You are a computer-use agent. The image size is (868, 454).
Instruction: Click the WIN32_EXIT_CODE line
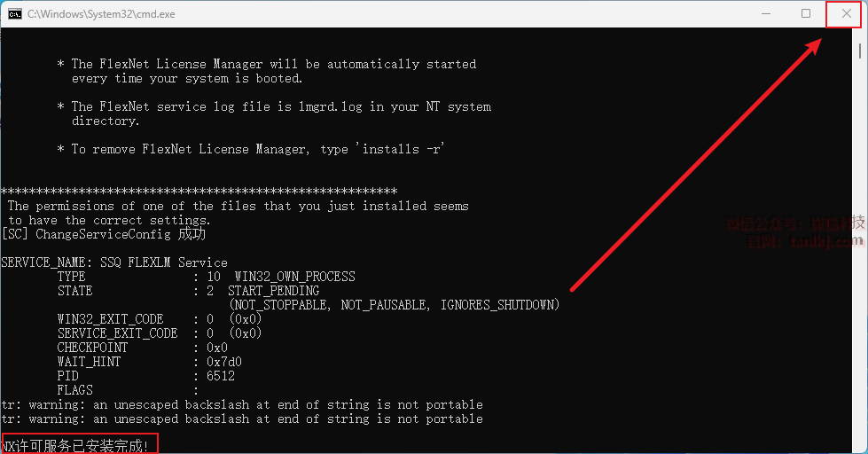159,319
